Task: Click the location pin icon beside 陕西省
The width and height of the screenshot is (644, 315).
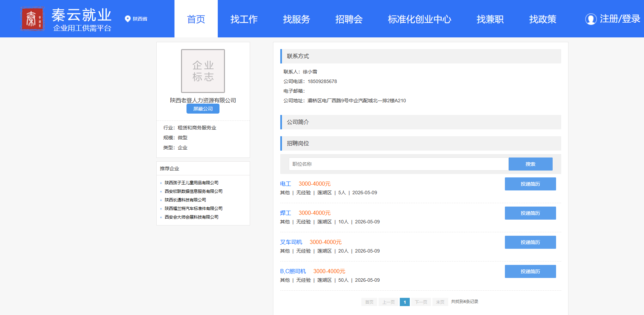Action: click(128, 19)
